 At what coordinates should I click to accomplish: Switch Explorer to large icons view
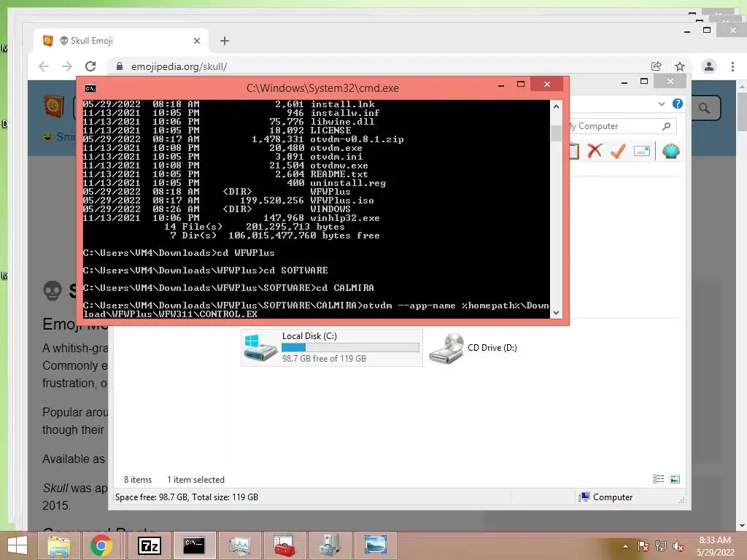click(675, 479)
